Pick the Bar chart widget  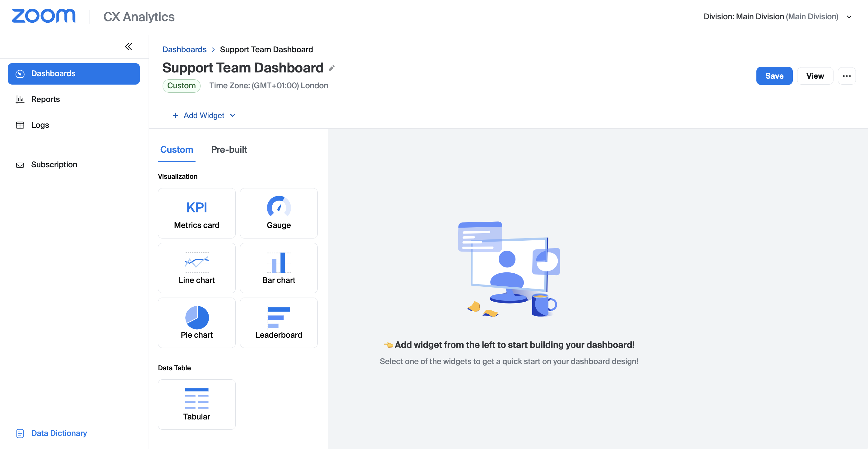(278, 268)
